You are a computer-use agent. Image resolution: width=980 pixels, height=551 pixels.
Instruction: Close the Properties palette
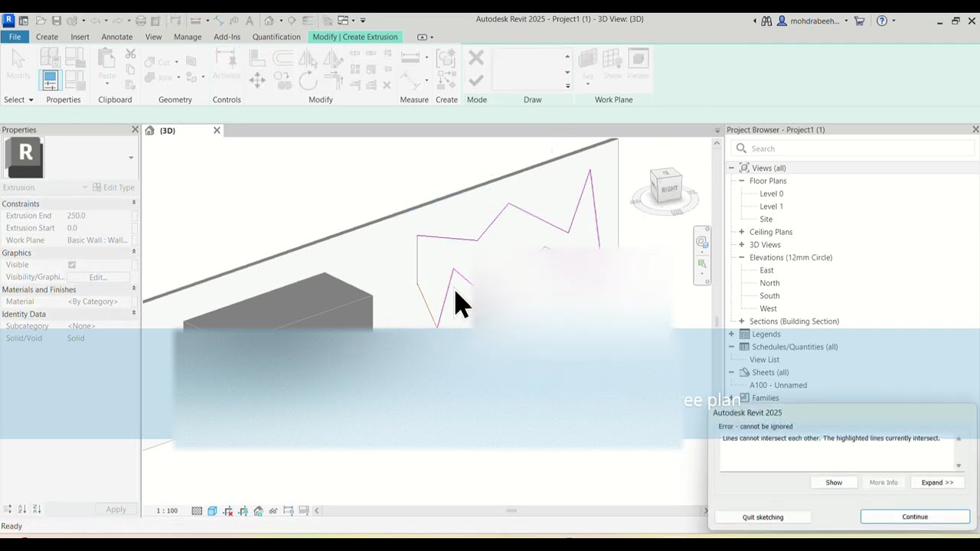pos(136,129)
